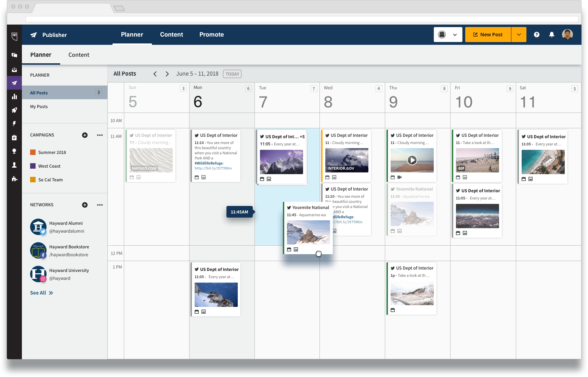This screenshot has width=588, height=377.
Task: Click the award badge sidebar icon
Action: pos(14,151)
